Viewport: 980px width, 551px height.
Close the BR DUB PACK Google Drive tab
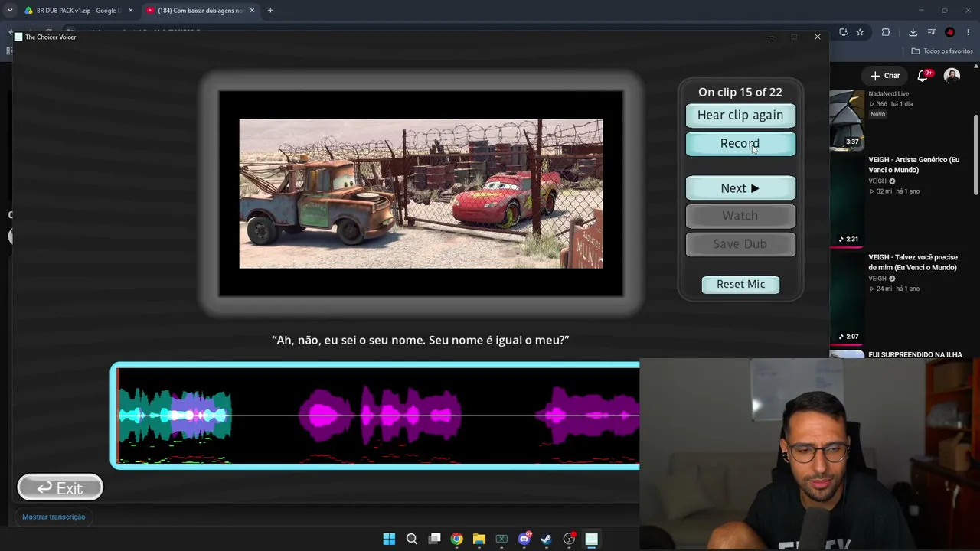(x=130, y=11)
